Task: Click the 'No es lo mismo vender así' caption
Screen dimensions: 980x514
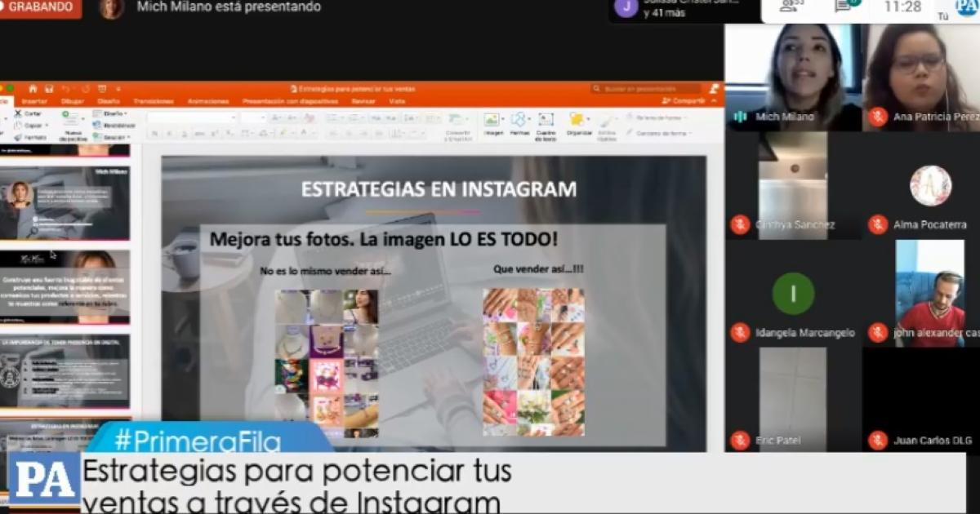Action: [x=325, y=271]
